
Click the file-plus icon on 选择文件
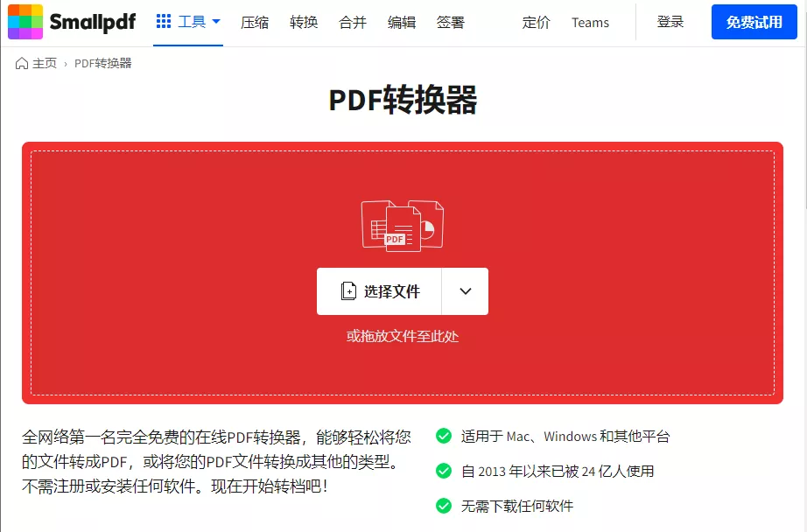coord(348,291)
